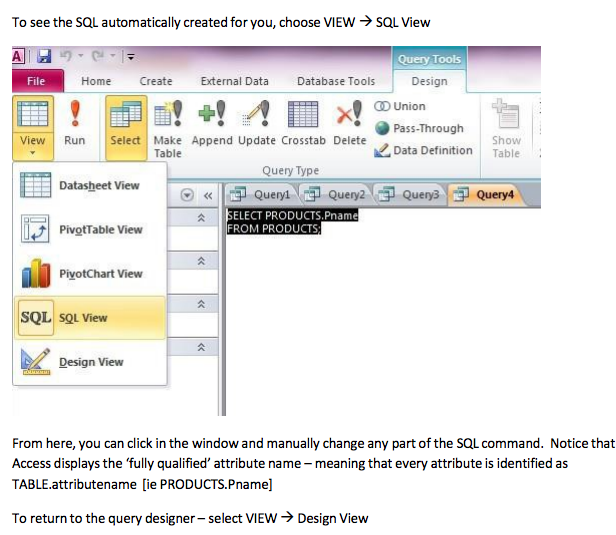Click the FROM PRODUCTS; line in SQL editor
Viewport: 616px width, 535px height.
coord(274,228)
